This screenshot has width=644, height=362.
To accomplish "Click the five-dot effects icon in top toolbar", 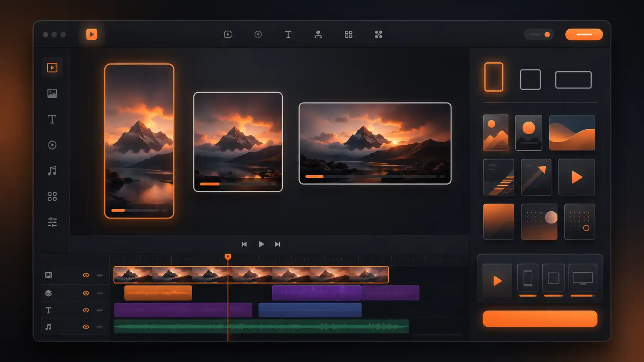I will [x=379, y=34].
